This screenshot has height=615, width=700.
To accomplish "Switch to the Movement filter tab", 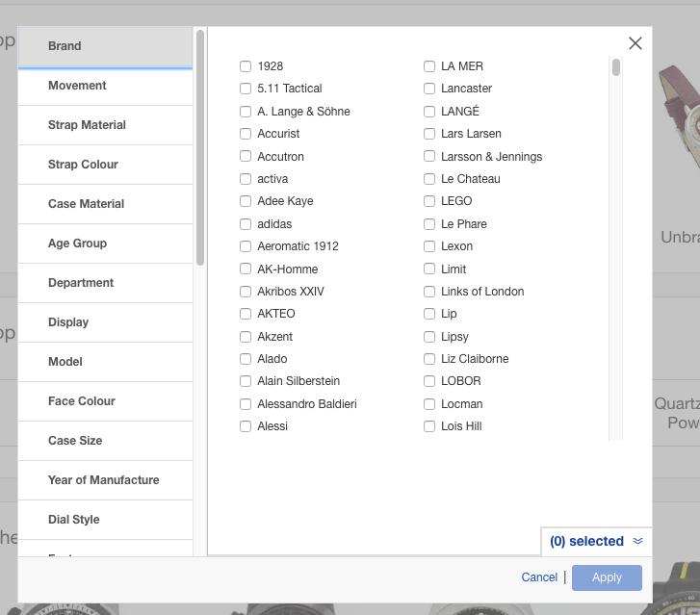I will tap(105, 86).
